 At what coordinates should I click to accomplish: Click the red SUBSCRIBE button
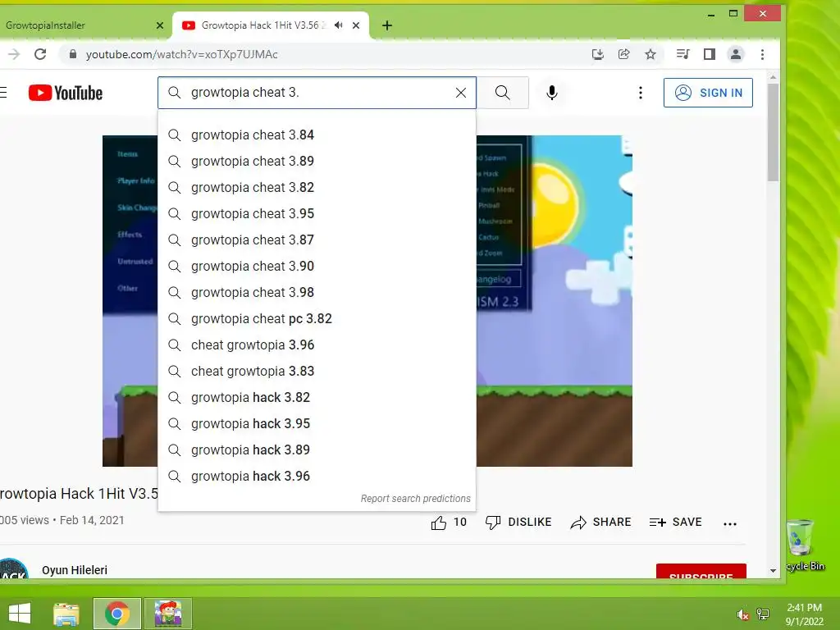click(701, 572)
